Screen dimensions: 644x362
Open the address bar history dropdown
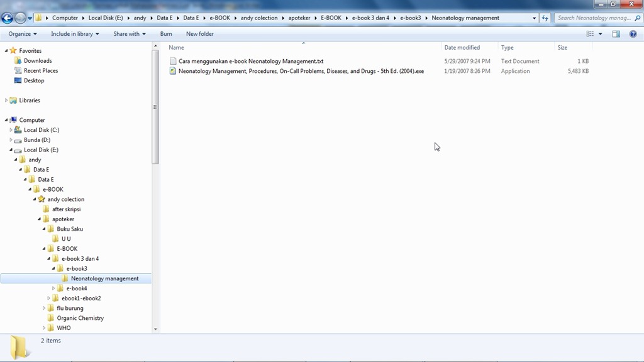coord(534,18)
